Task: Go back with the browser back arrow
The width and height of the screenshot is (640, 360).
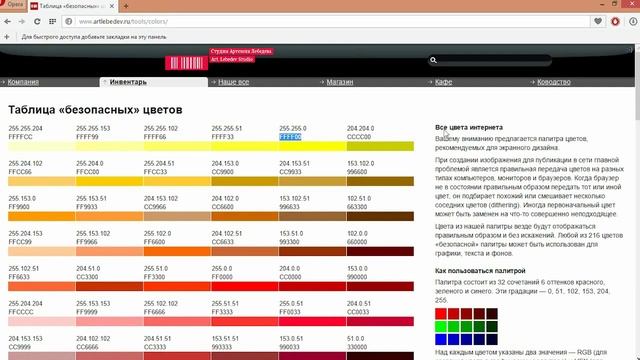Action: (x=8, y=21)
